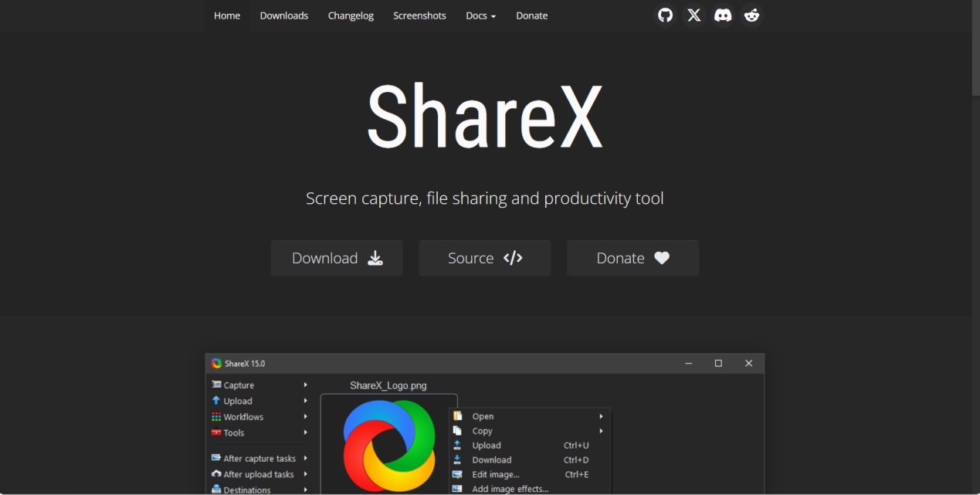This screenshot has width=980, height=495.
Task: Open the Screenshots nav page
Action: pos(419,15)
